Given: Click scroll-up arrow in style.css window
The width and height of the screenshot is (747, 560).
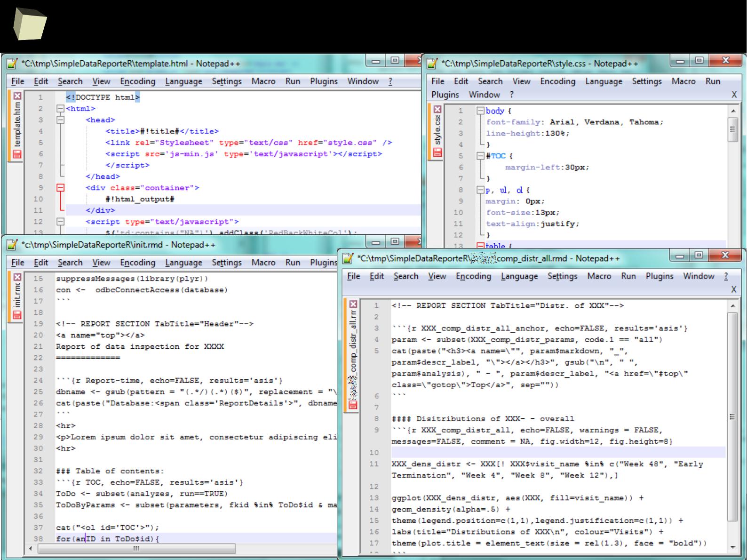Looking at the screenshot, I should 732,111.
